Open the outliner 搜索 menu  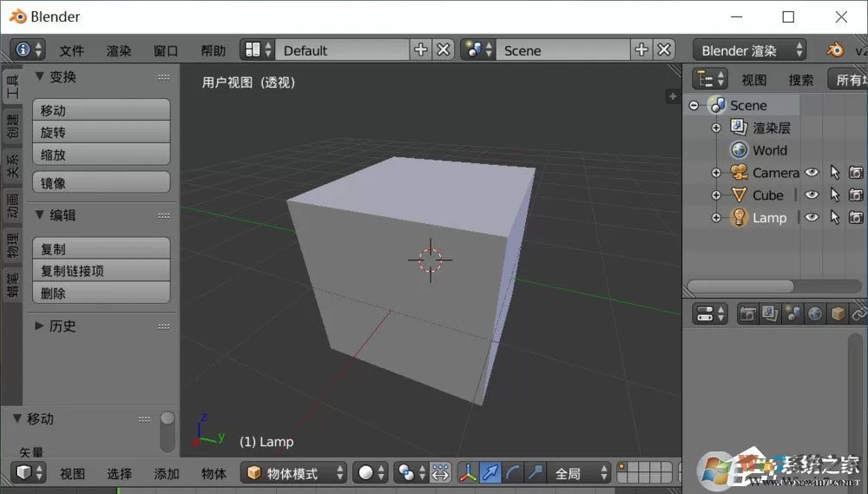801,80
